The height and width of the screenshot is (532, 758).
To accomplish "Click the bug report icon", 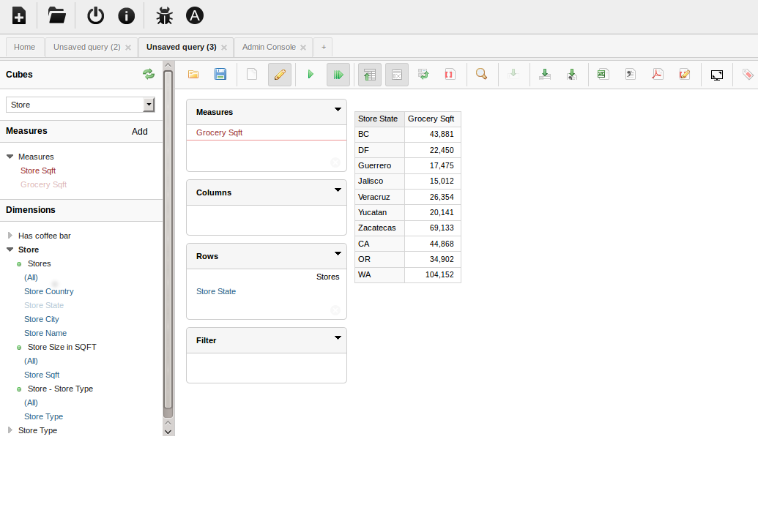I will pos(164,16).
